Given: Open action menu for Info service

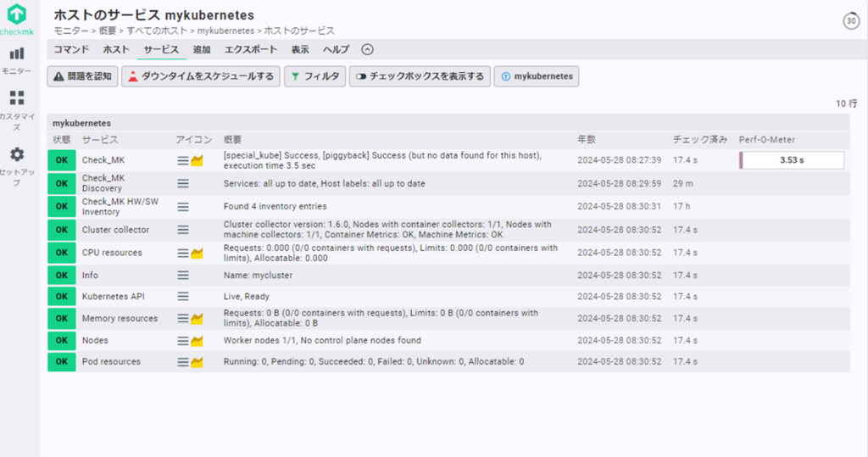Looking at the screenshot, I should point(183,276).
